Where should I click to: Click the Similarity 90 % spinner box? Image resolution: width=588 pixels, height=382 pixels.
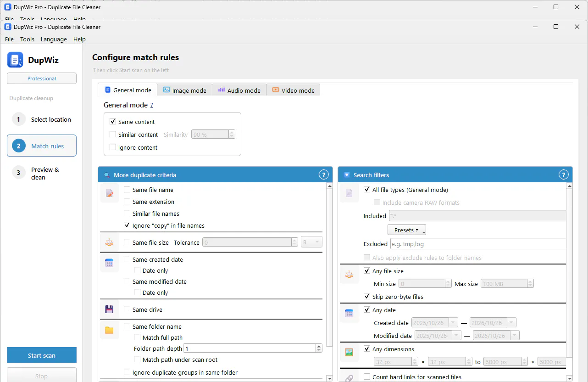tap(213, 135)
